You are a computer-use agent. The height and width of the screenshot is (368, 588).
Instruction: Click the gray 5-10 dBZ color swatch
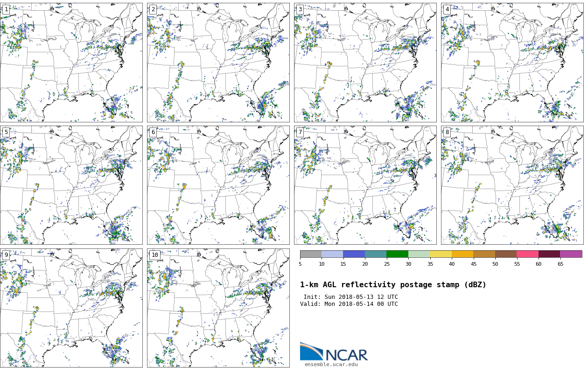coord(311,254)
